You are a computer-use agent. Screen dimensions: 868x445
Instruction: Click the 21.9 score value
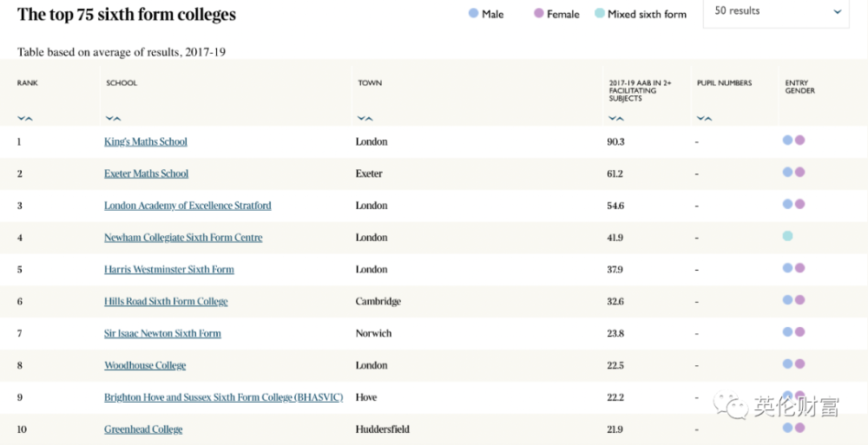[615, 429]
